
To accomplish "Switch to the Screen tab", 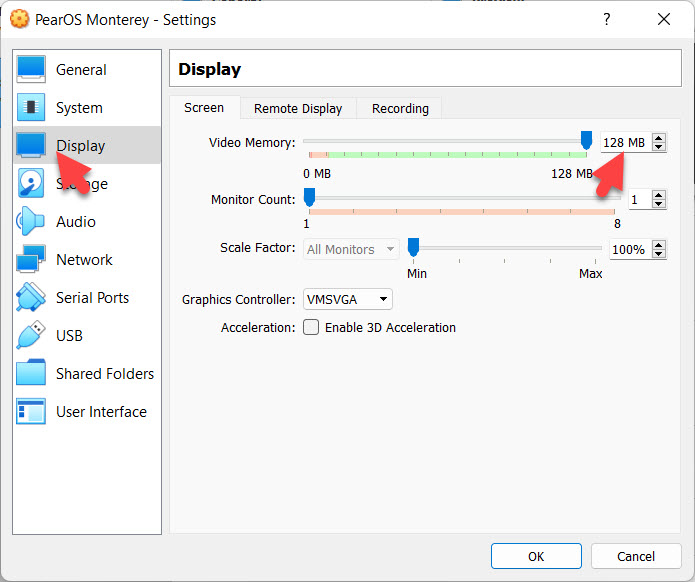I will (x=204, y=108).
